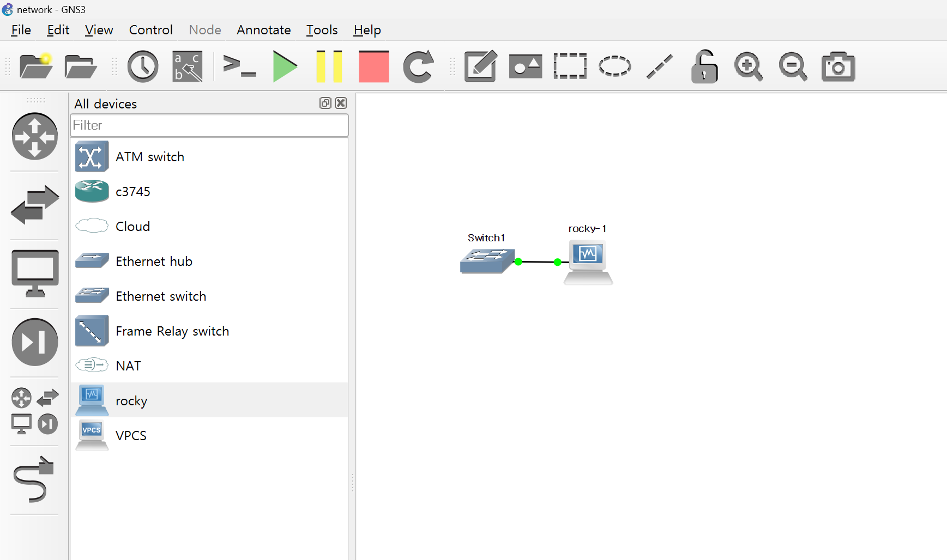Toggle the lock/unlock items padlock
The width and height of the screenshot is (947, 560).
pos(704,66)
